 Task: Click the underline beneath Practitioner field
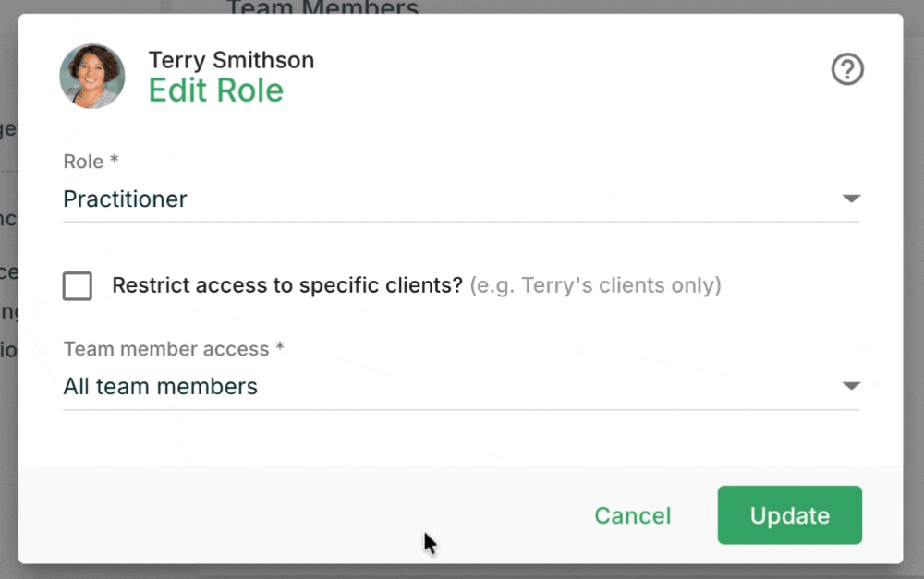(461, 222)
